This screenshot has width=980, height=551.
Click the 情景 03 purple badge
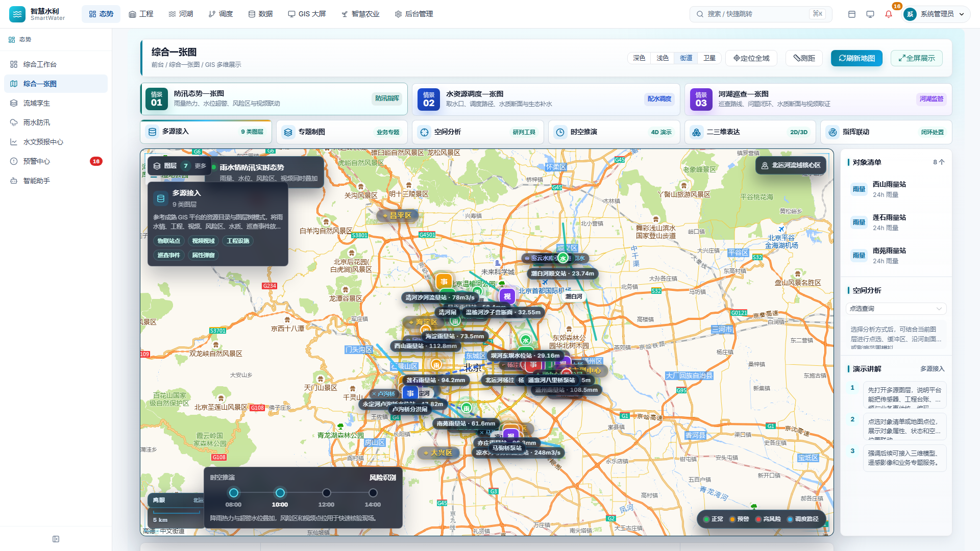[x=701, y=99]
